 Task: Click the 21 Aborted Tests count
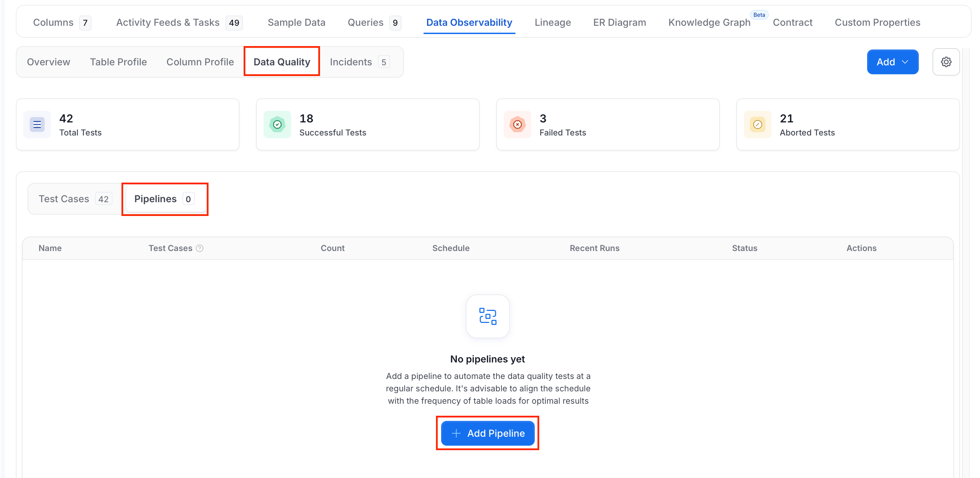[787, 118]
